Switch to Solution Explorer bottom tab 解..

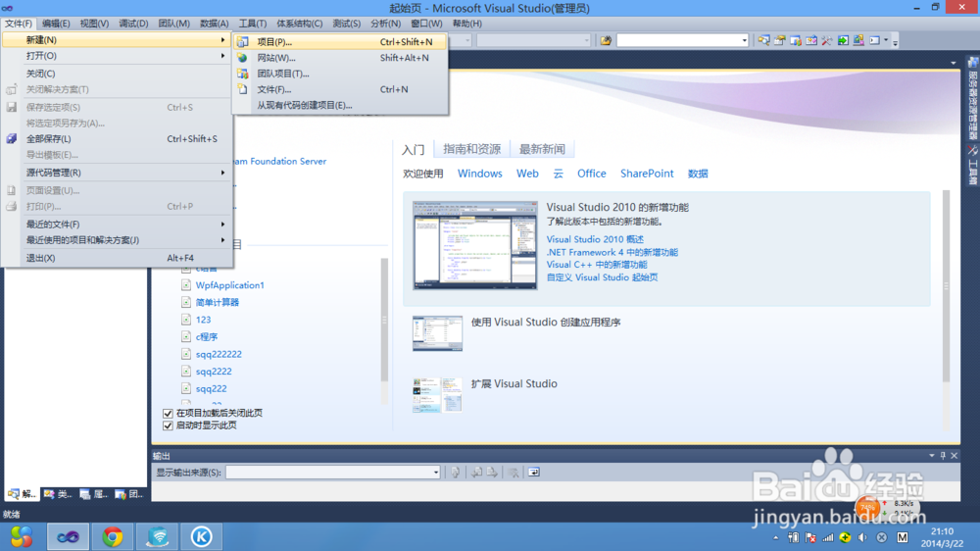22,494
